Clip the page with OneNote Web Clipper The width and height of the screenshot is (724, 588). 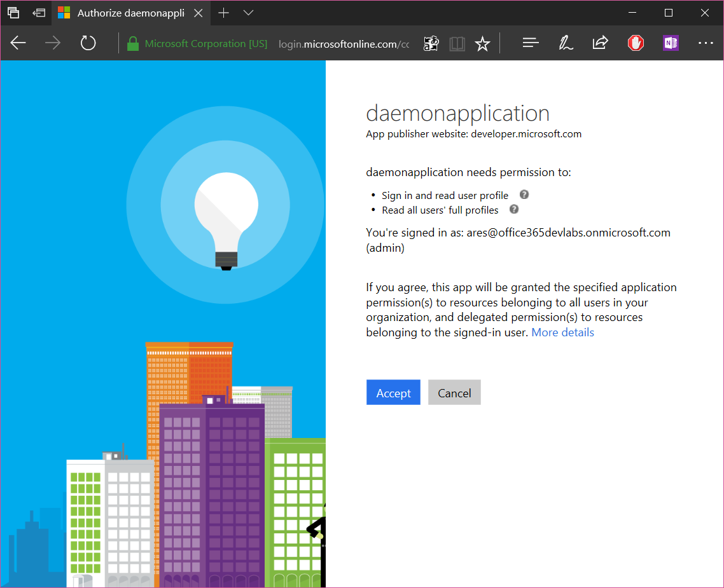point(670,43)
